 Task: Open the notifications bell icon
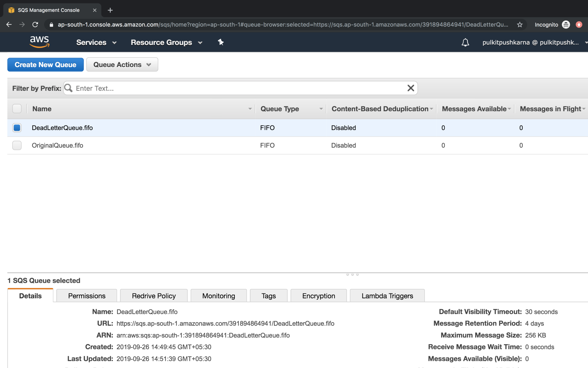(x=465, y=42)
